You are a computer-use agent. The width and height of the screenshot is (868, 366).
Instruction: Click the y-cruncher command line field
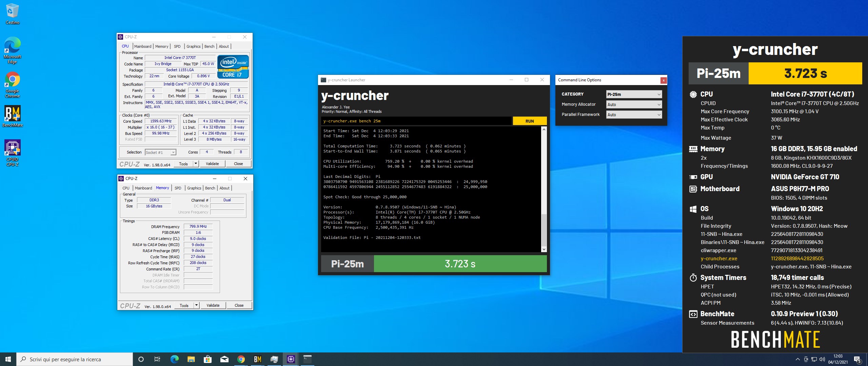click(x=416, y=121)
